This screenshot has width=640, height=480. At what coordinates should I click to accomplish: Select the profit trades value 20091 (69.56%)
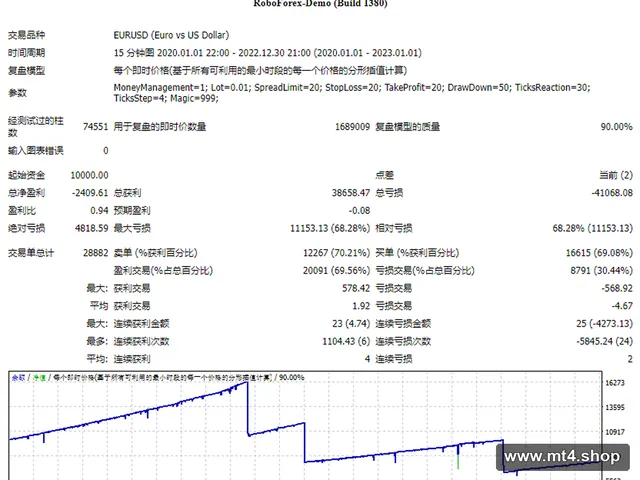point(336,271)
